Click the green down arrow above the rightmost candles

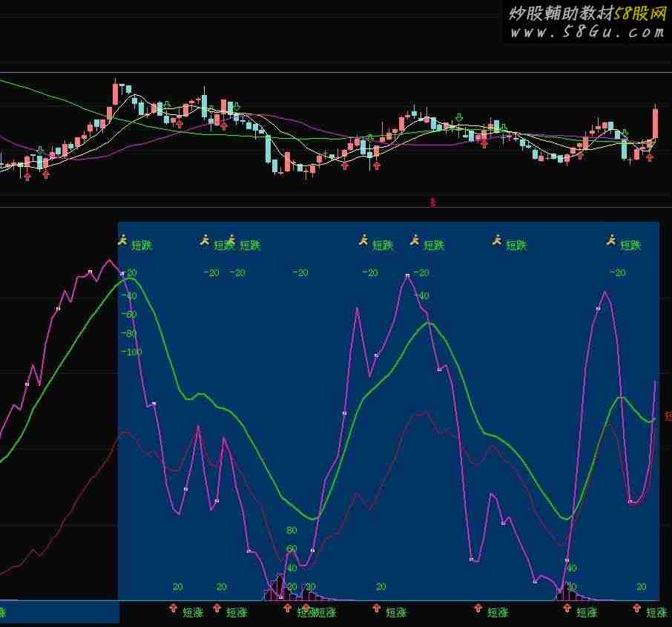coord(625,134)
